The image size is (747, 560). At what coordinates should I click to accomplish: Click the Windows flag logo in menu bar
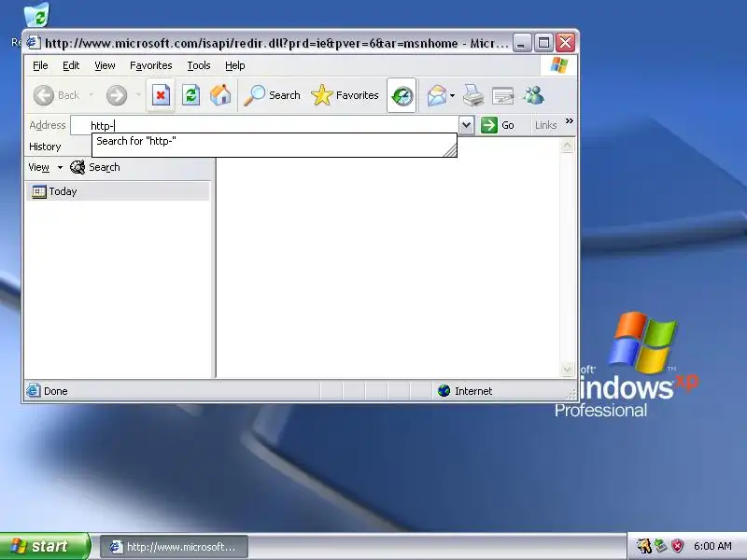558,65
